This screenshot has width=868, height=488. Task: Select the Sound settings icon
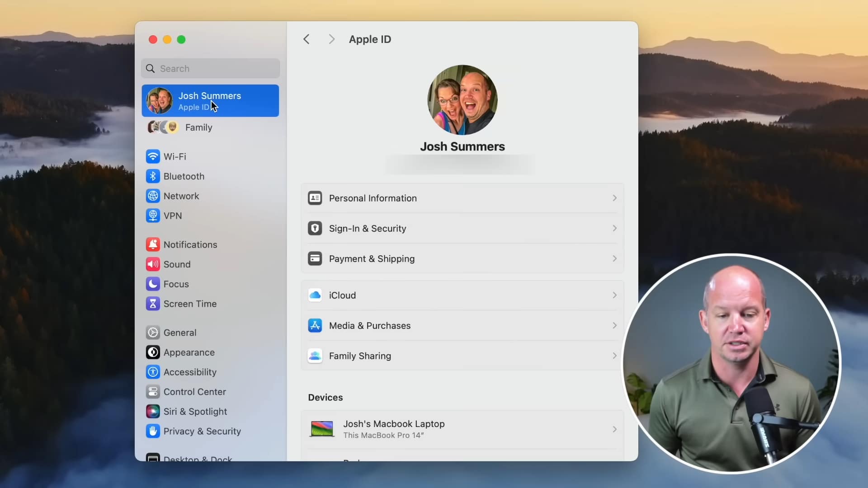153,264
